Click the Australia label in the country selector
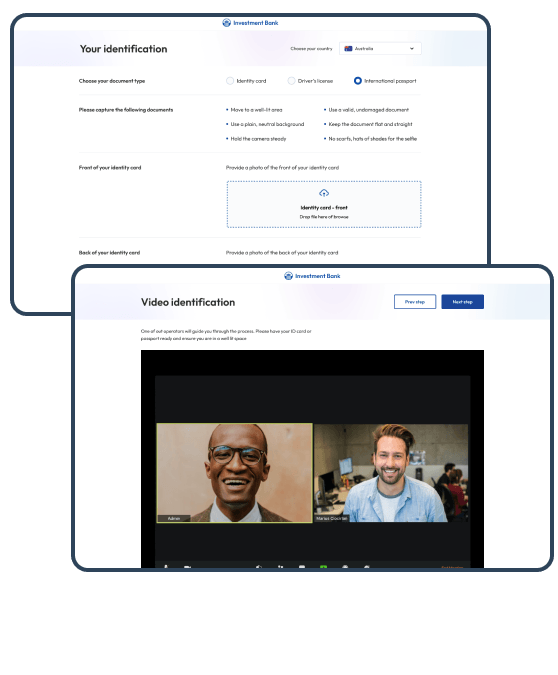Screen dimensions: 558x675 (364, 49)
